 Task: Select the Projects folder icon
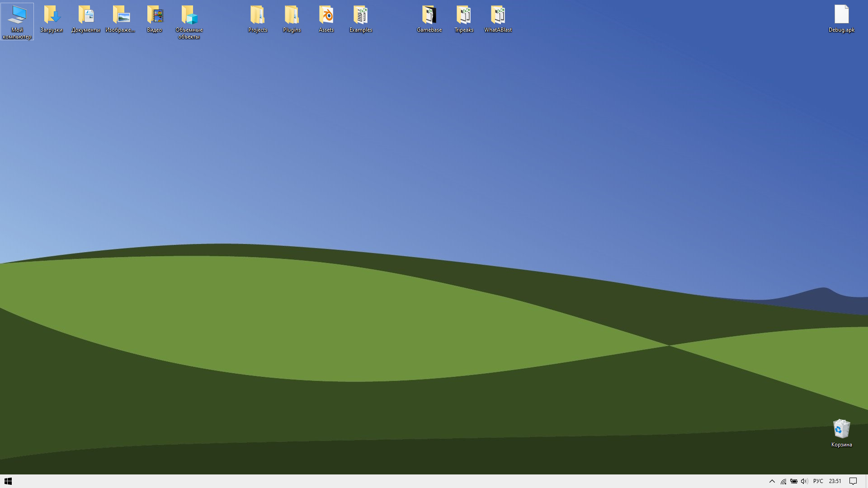tap(258, 19)
